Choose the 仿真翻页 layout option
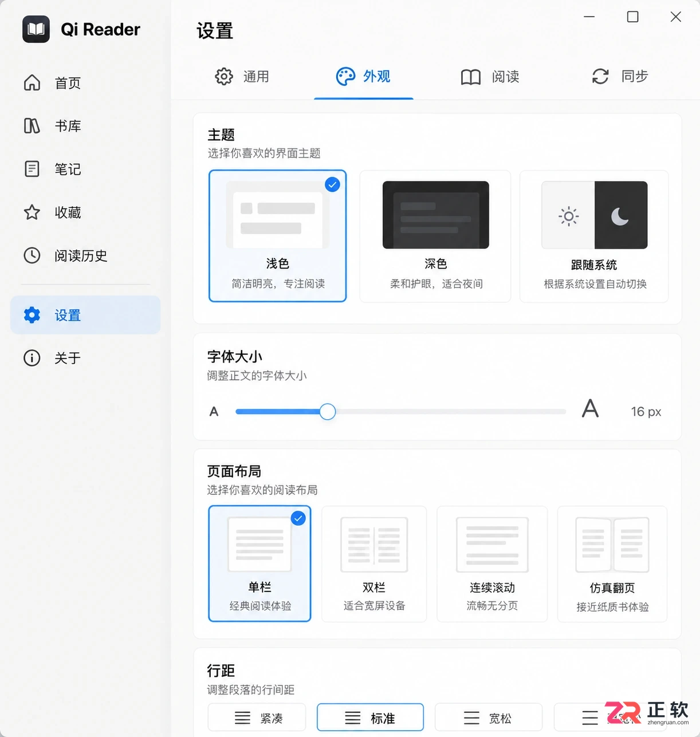Screen dimensions: 700x737 612,563
